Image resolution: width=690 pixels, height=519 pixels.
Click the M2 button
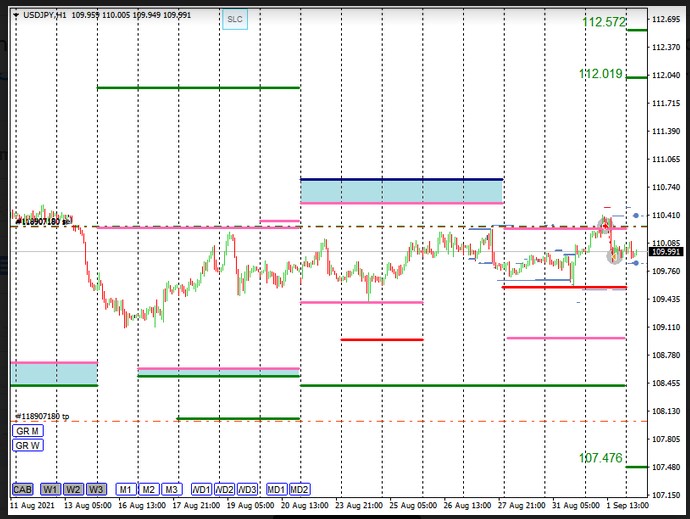coord(148,489)
